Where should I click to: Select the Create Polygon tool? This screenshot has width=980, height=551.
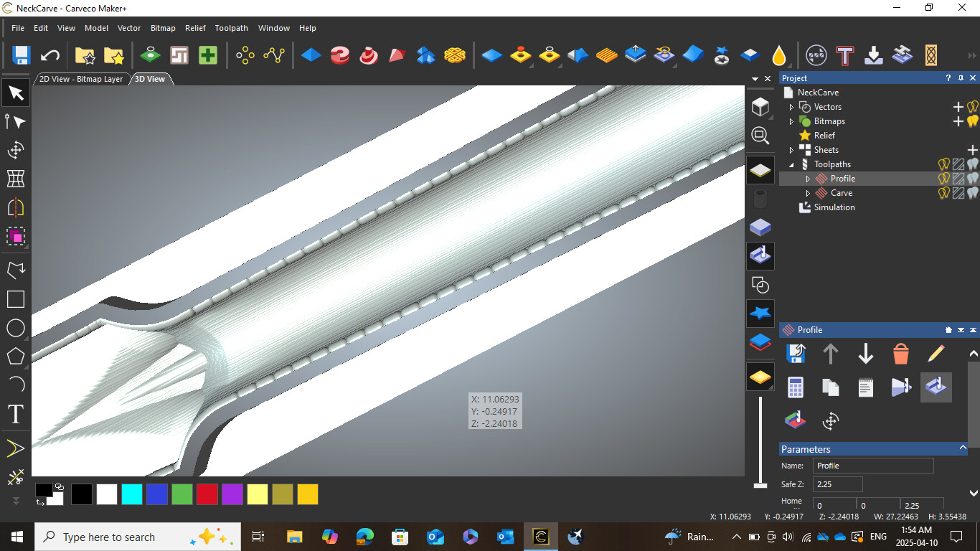point(16,357)
